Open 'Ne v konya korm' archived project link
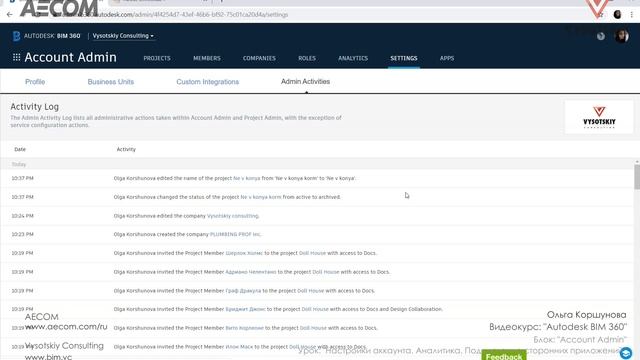This screenshot has height=360, width=640. click(x=261, y=197)
